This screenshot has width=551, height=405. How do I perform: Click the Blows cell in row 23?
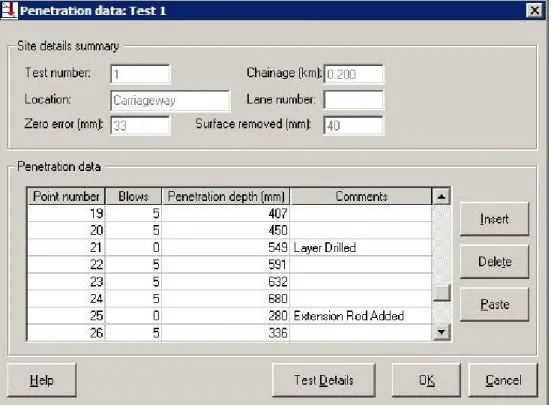(134, 281)
